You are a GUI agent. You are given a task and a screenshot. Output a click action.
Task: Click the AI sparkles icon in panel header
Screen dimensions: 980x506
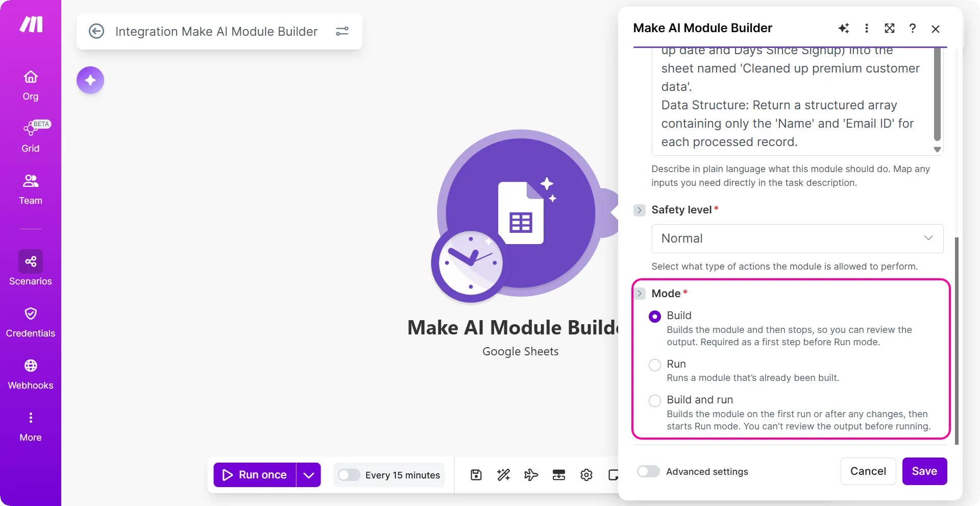[844, 28]
